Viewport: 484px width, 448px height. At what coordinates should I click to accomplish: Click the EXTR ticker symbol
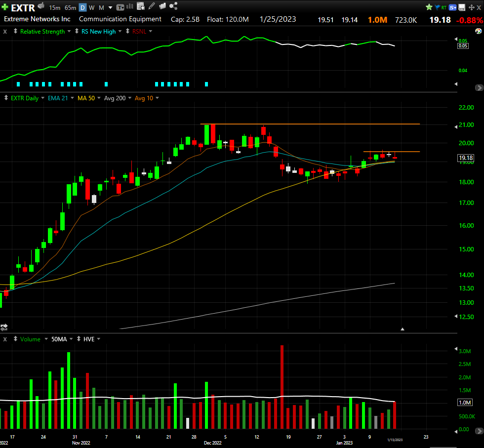(x=23, y=8)
